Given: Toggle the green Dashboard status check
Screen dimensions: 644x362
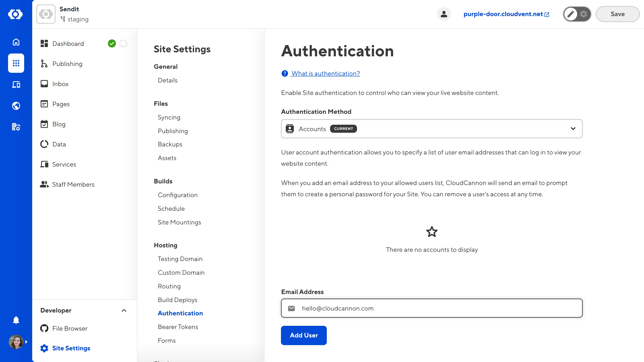Looking at the screenshot, I should click(112, 43).
